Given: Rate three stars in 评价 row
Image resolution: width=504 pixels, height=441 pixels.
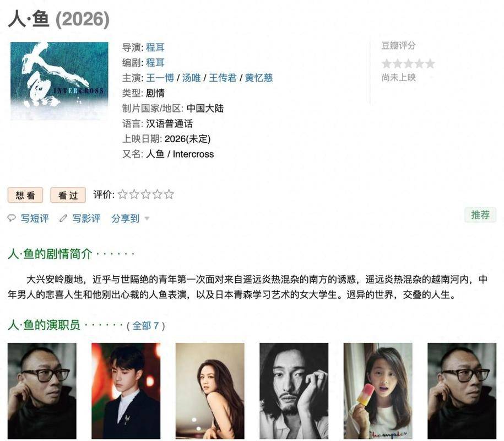Looking at the screenshot, I should 145,194.
